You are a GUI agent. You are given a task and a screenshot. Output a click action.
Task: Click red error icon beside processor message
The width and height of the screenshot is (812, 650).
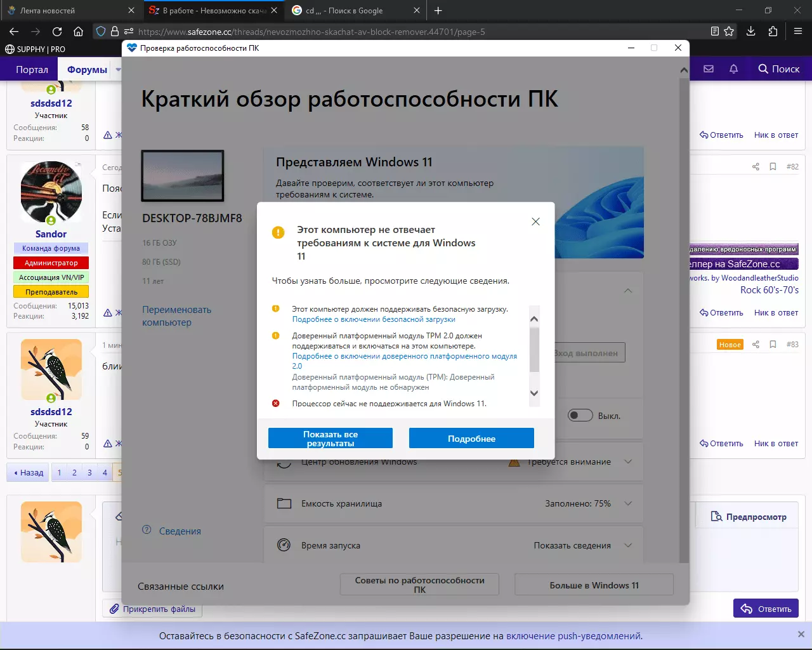click(x=276, y=403)
